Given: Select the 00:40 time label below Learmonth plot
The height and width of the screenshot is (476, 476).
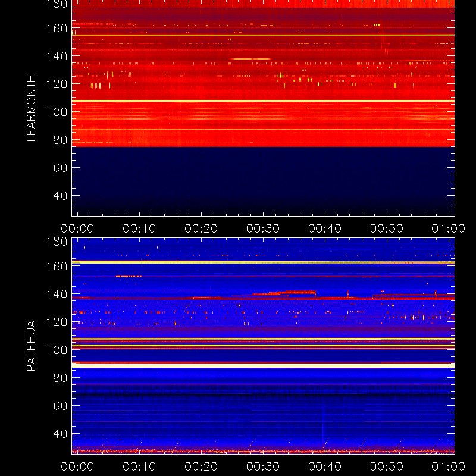Looking at the screenshot, I should point(325,228).
